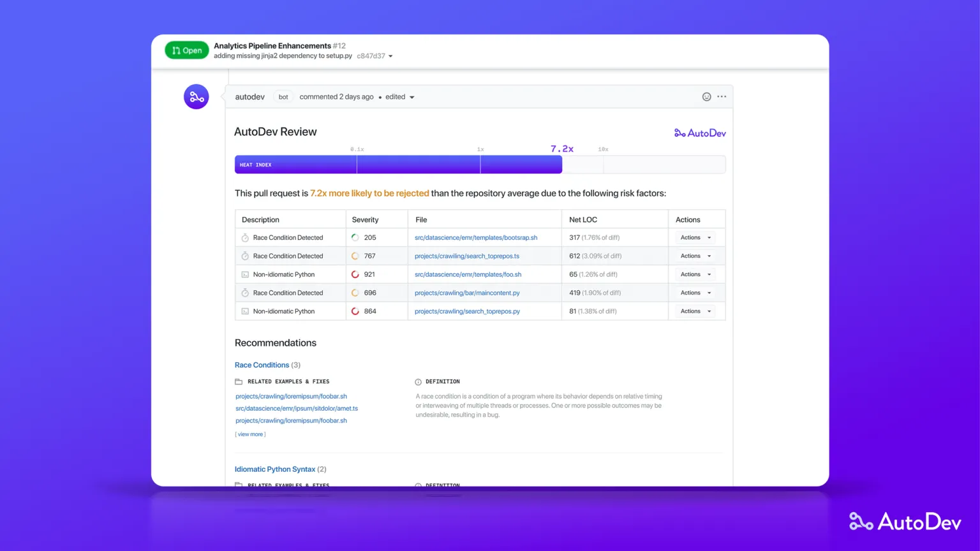980x551 pixels.
Task: Open file projects/crawling/search_toprepos.py
Action: pyautogui.click(x=467, y=311)
